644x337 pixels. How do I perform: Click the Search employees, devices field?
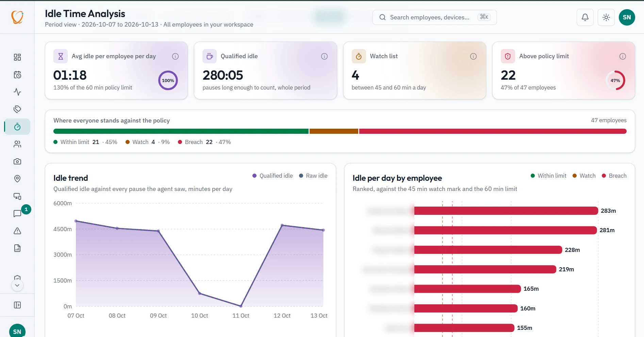pyautogui.click(x=434, y=17)
